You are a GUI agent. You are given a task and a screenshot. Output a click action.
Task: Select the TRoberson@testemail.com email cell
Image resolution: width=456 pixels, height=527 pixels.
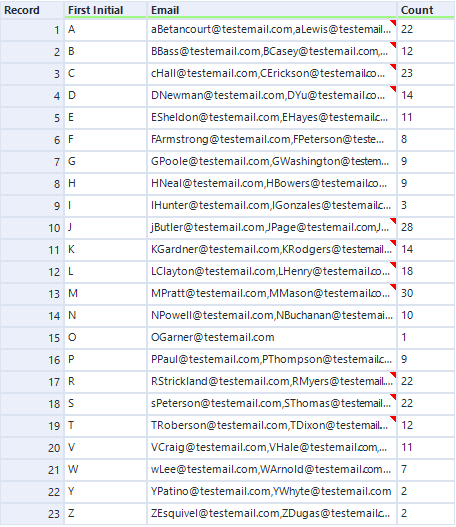coord(272,426)
